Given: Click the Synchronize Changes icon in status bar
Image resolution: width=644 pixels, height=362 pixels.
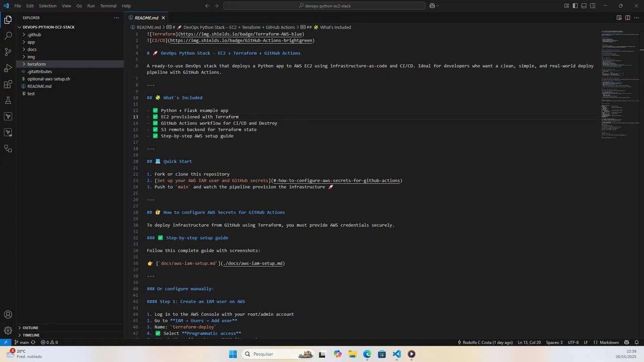Looking at the screenshot, I should point(33,342).
